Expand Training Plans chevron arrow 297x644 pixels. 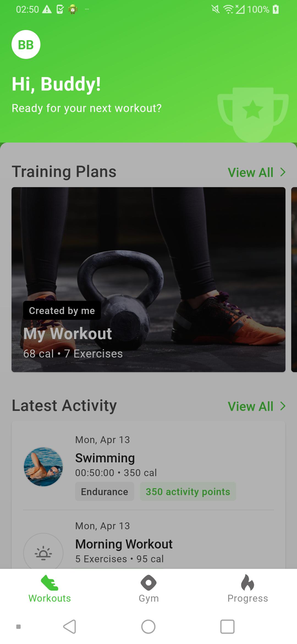[283, 172]
